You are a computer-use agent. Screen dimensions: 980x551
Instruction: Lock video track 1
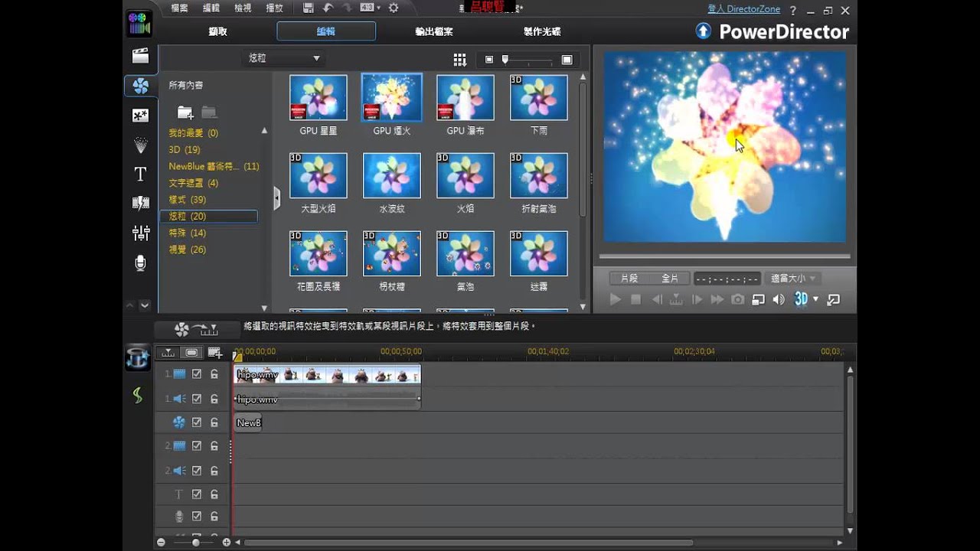(214, 374)
